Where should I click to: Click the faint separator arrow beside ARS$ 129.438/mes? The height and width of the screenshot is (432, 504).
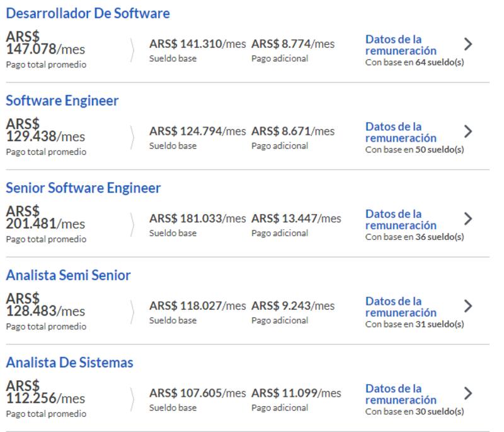(132, 137)
